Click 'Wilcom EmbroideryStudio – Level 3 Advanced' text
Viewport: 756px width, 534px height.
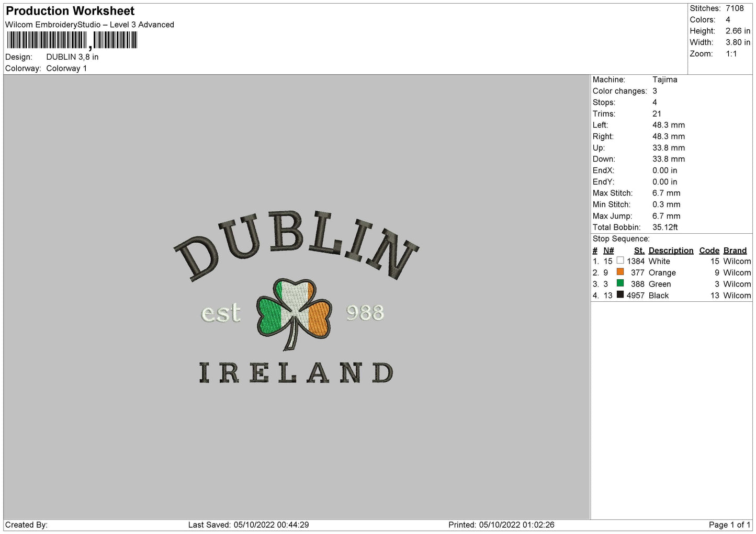[x=89, y=25]
